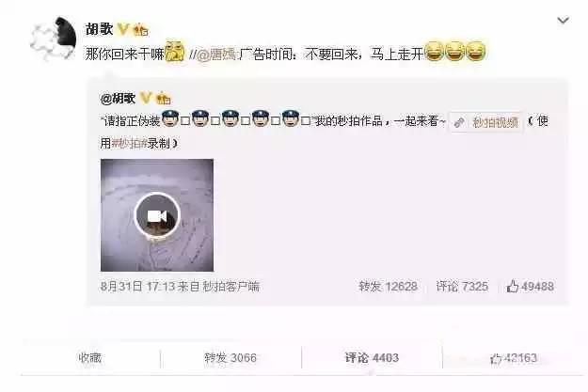Click the 胡歌 username at the top
This screenshot has height=392, width=588.
(x=100, y=29)
